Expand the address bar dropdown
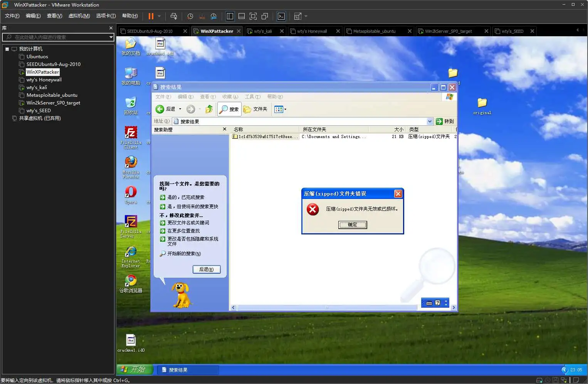 pos(430,121)
